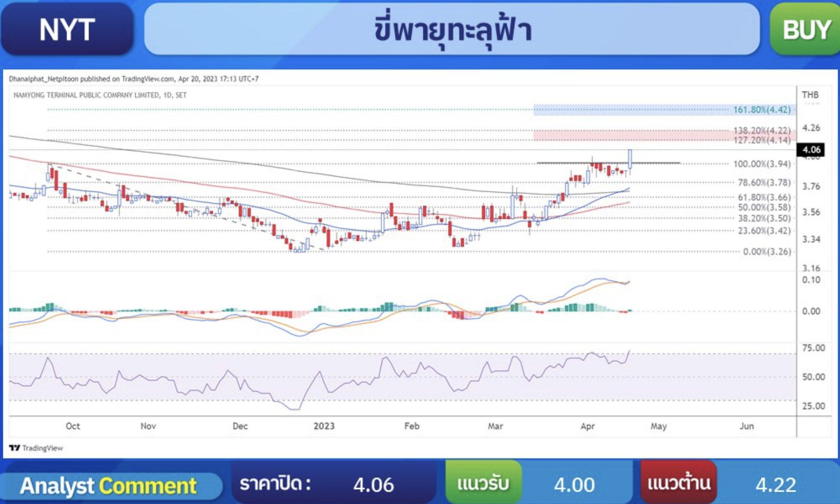Click the 78.60%(3.78) Fibonacci label
The width and height of the screenshot is (840, 504).
tap(764, 183)
